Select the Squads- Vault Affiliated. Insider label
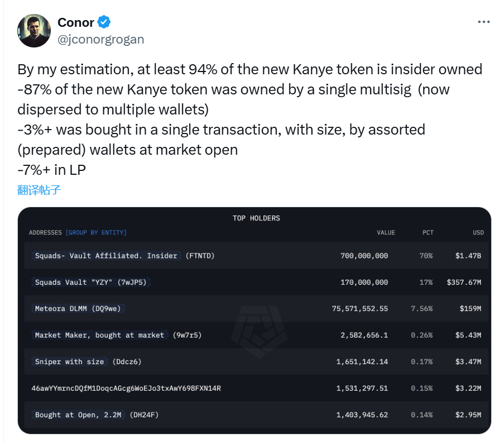Viewport: 504px width, 444px height. 106,256
